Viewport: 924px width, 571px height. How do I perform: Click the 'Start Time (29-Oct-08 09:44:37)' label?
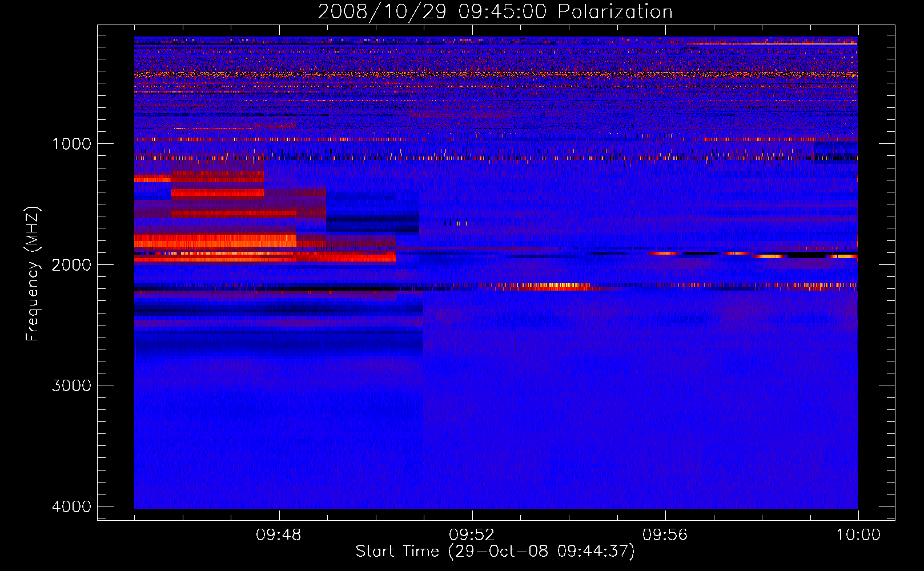coord(495,552)
